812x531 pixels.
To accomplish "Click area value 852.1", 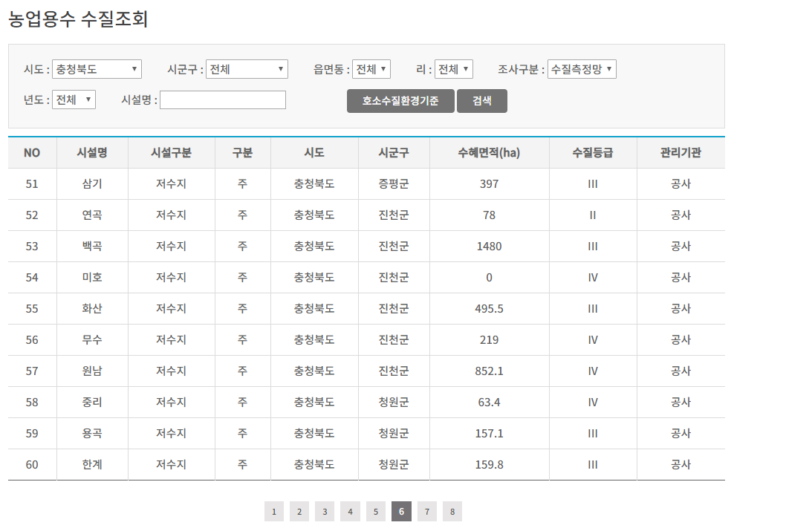I will click(x=489, y=371).
